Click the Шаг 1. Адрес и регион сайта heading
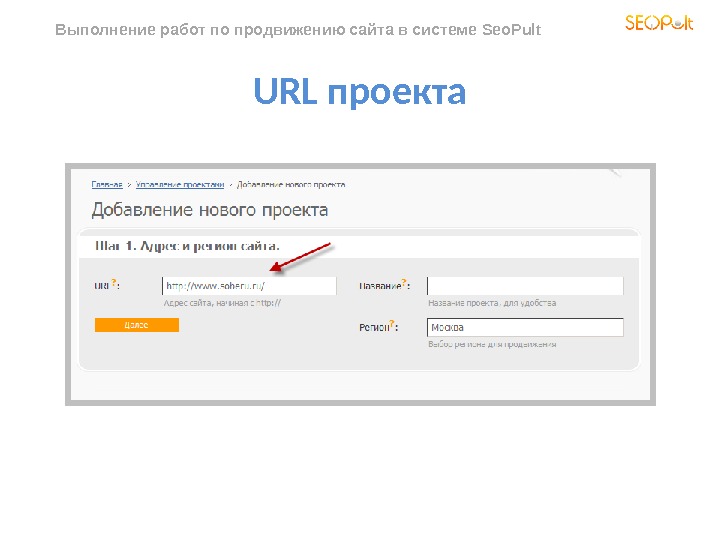Viewport: 720px width, 540px height. pyautogui.click(x=187, y=246)
